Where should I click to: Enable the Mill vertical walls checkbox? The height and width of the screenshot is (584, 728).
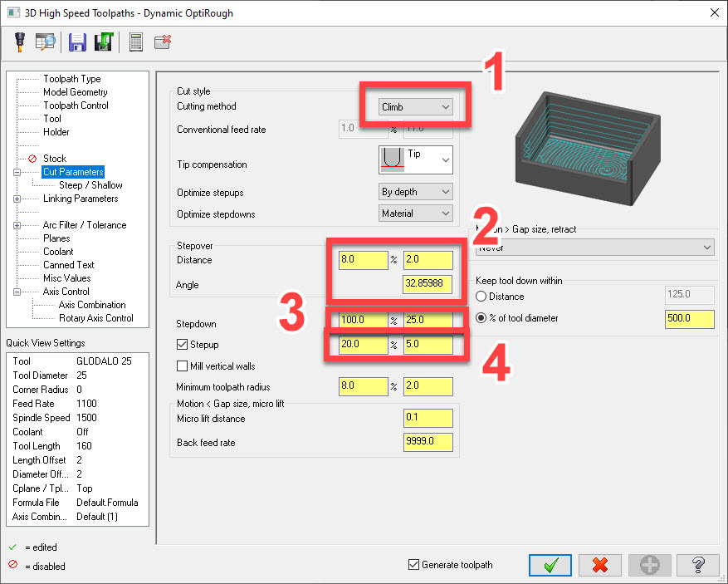click(183, 366)
